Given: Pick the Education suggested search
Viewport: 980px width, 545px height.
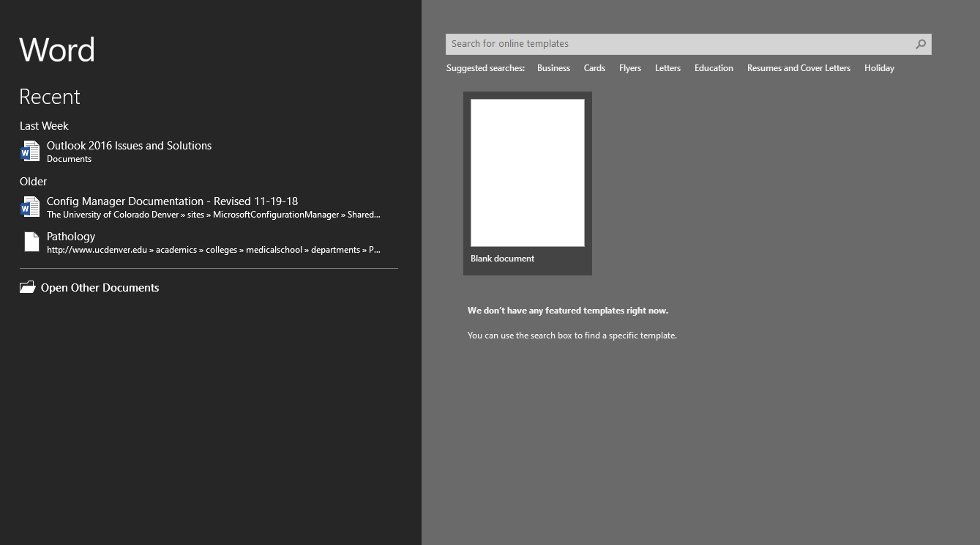Looking at the screenshot, I should pyautogui.click(x=714, y=68).
